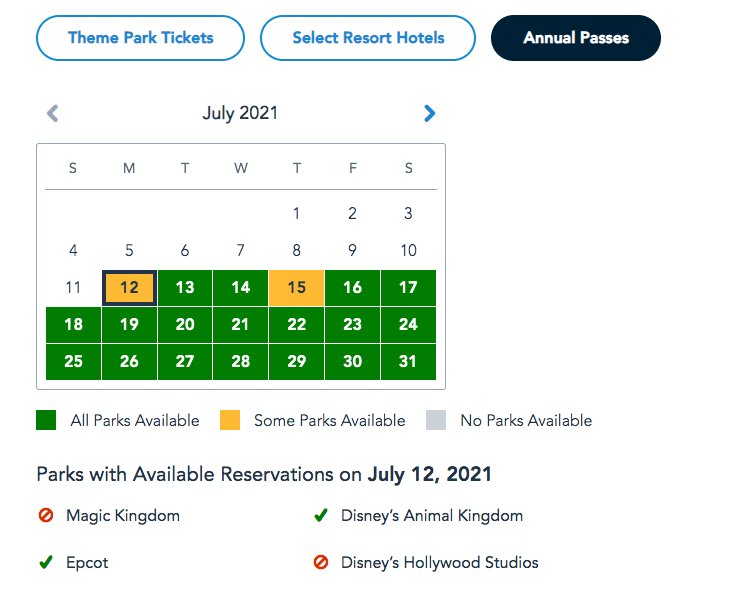Switch to the Select Resort Hotels tab
The height and width of the screenshot is (595, 755).
pyautogui.click(x=368, y=38)
